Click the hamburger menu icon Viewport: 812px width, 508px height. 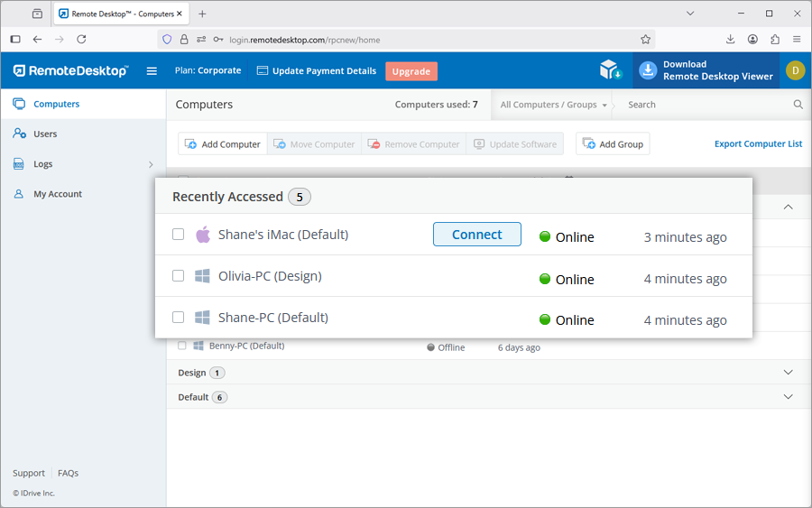[x=152, y=71]
